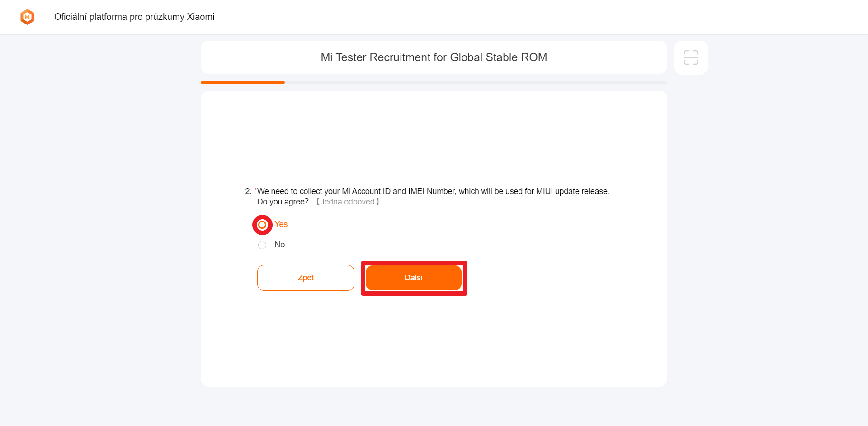868x426 pixels.
Task: Click the word "Xiaomi" in the page header
Action: [201, 17]
